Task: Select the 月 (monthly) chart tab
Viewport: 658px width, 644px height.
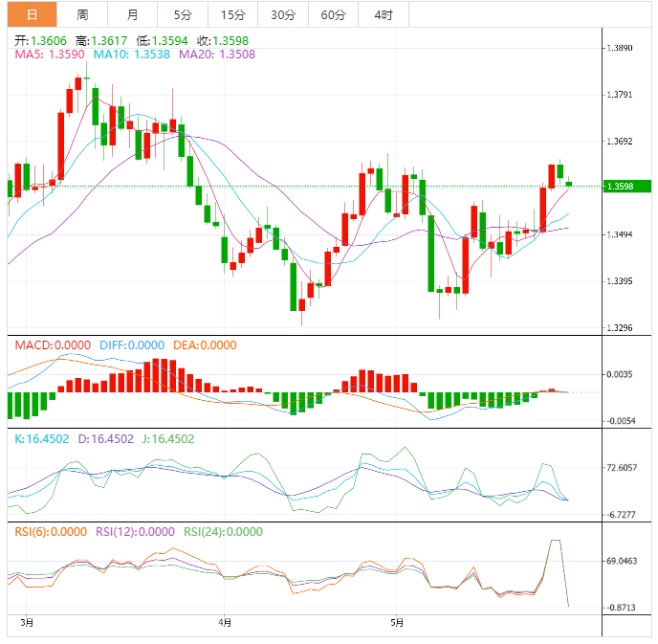Action: coord(132,14)
